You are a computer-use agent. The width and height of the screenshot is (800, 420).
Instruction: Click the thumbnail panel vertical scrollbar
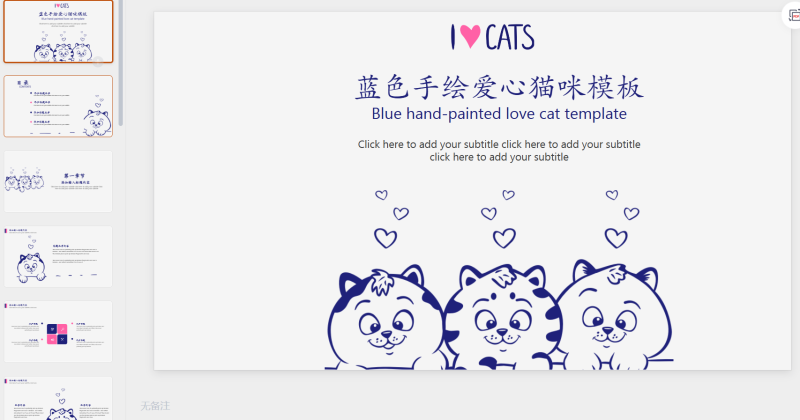coord(121,62)
